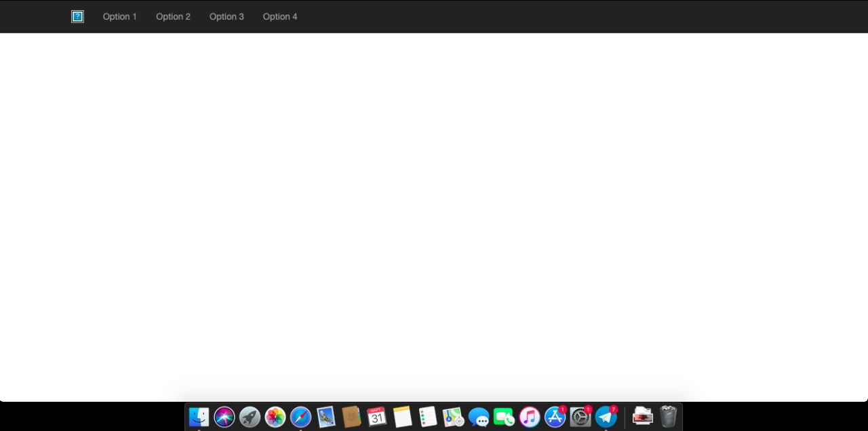Open Calendar showing 31 in dock
Viewport: 868px width, 431px height.
pos(377,417)
